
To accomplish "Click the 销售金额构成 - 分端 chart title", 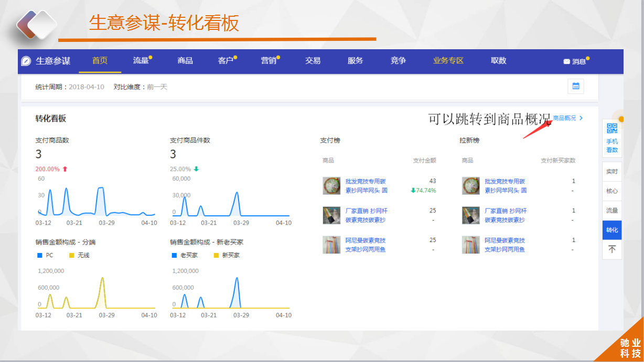I will pos(66,242).
